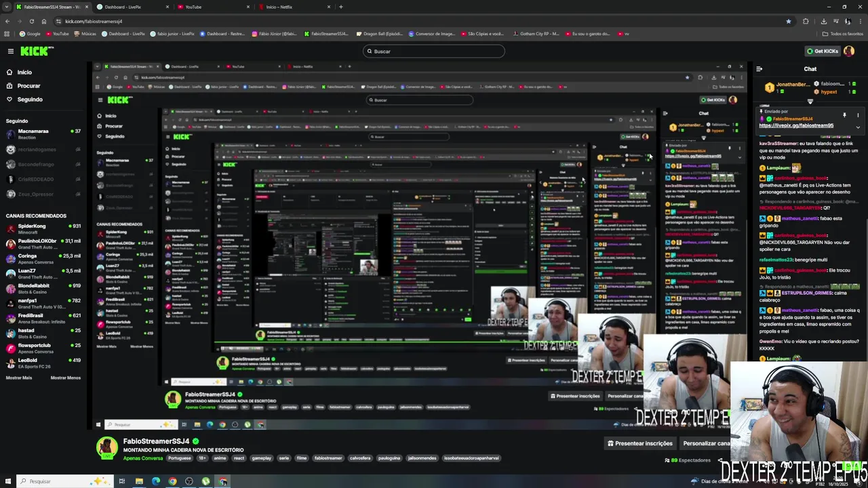Select the anime stream tag

(220, 458)
